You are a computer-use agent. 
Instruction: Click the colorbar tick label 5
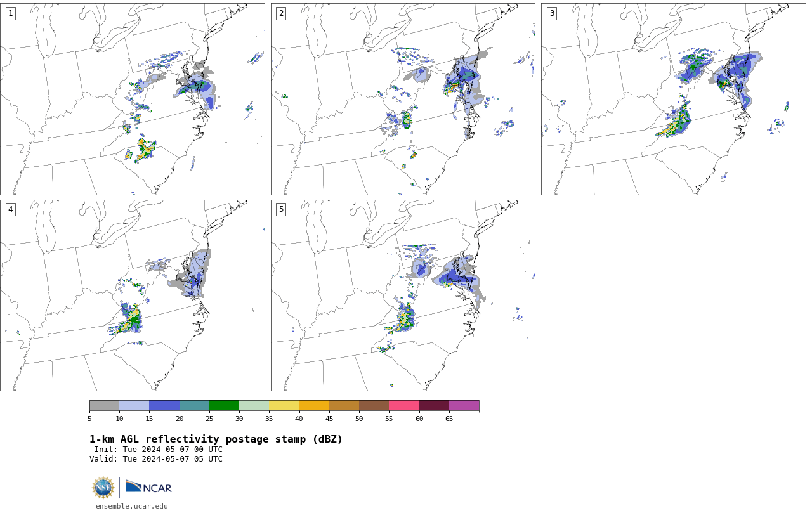89,419
